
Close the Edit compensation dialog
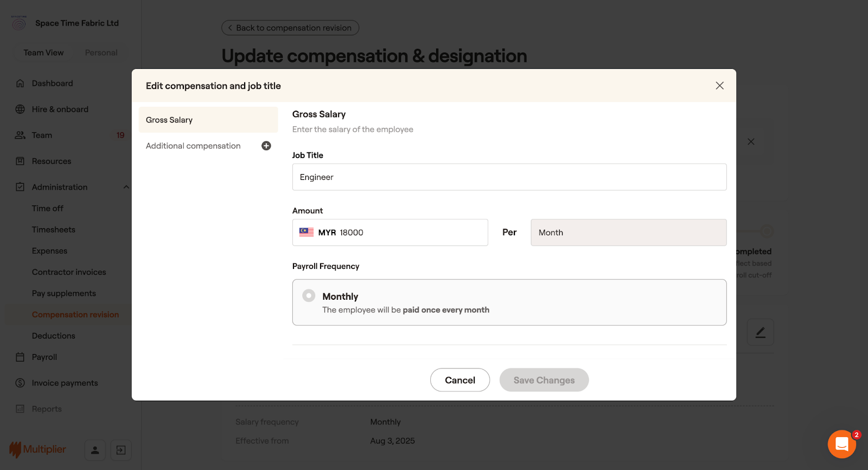click(x=719, y=86)
